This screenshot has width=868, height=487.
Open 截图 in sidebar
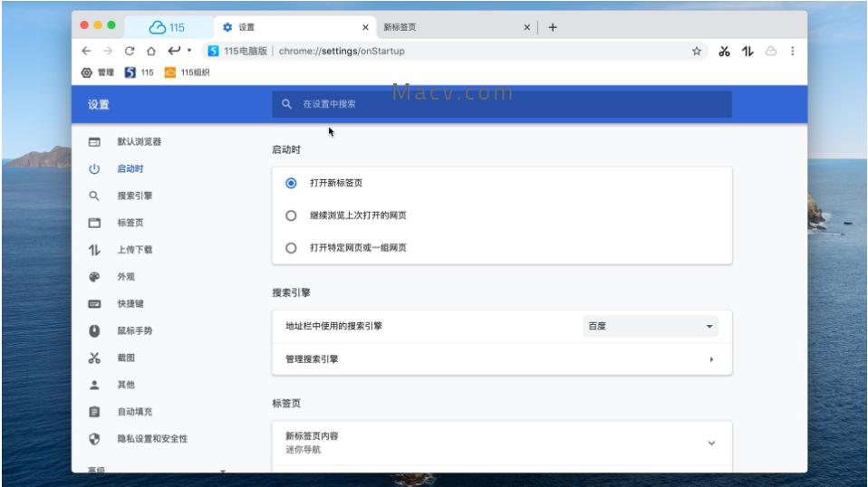tap(126, 358)
